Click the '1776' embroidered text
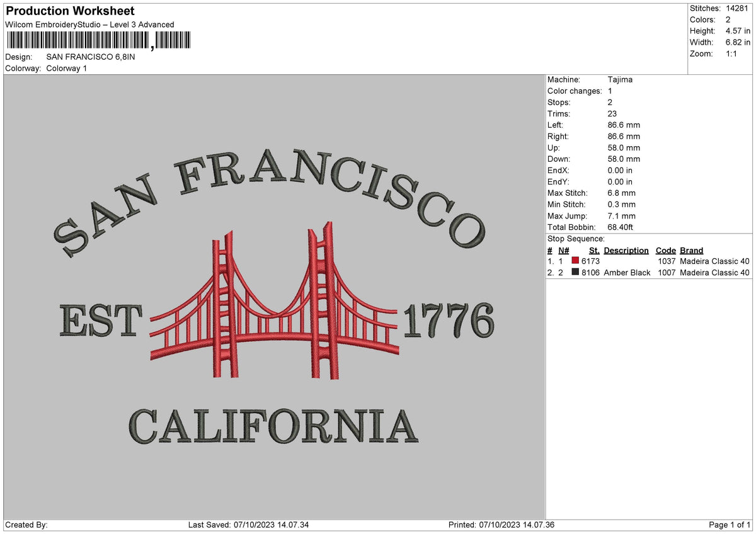 click(x=449, y=320)
